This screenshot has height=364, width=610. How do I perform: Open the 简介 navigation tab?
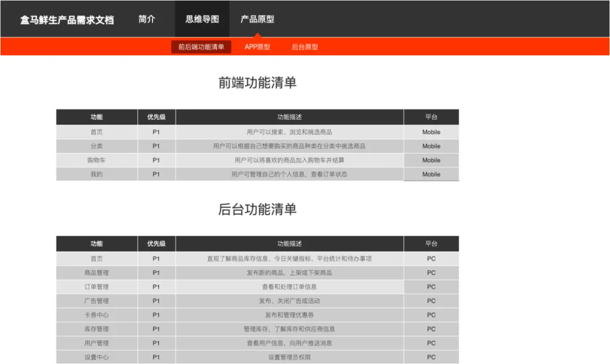[x=146, y=19]
